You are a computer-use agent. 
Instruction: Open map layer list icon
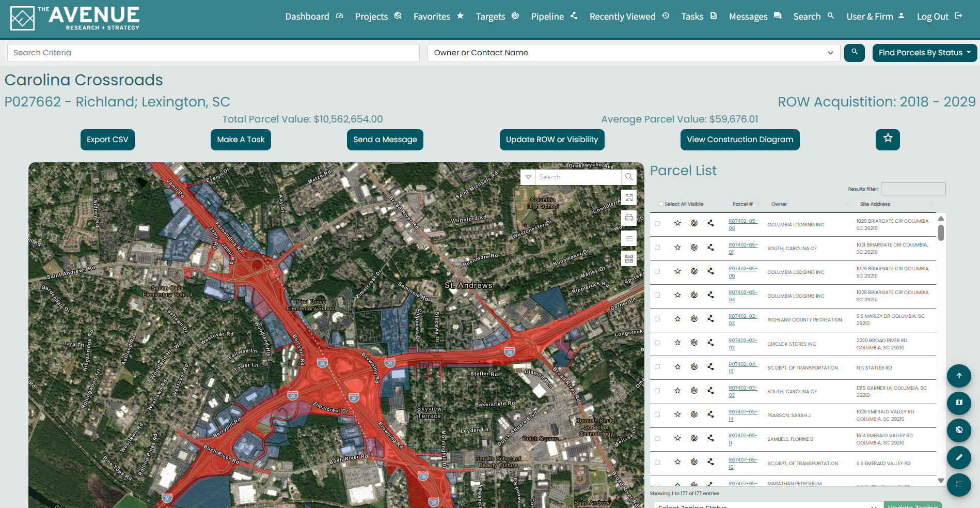pyautogui.click(x=629, y=238)
